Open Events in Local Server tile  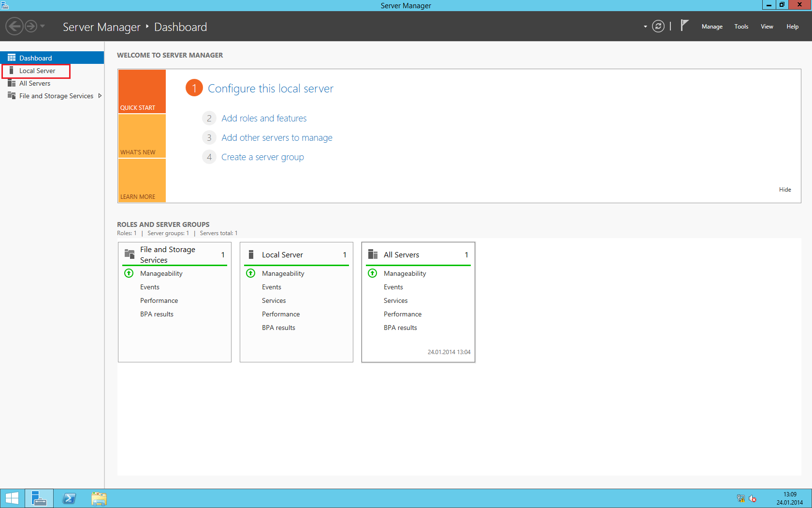[271, 287]
